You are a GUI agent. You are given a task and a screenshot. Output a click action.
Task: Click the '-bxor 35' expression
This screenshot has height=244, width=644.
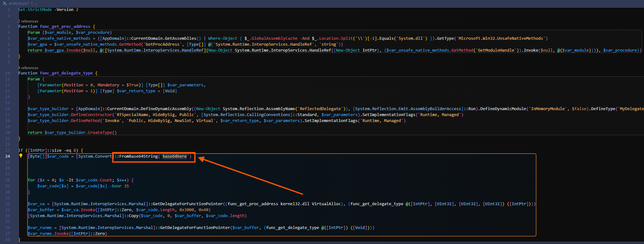tap(119, 186)
